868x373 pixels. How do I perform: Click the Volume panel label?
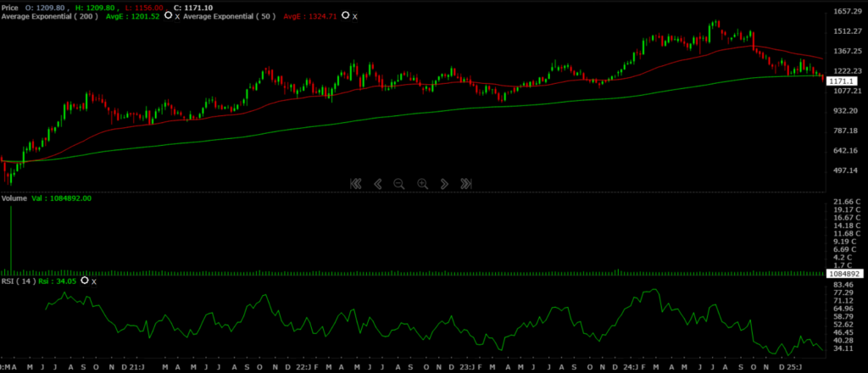point(14,198)
